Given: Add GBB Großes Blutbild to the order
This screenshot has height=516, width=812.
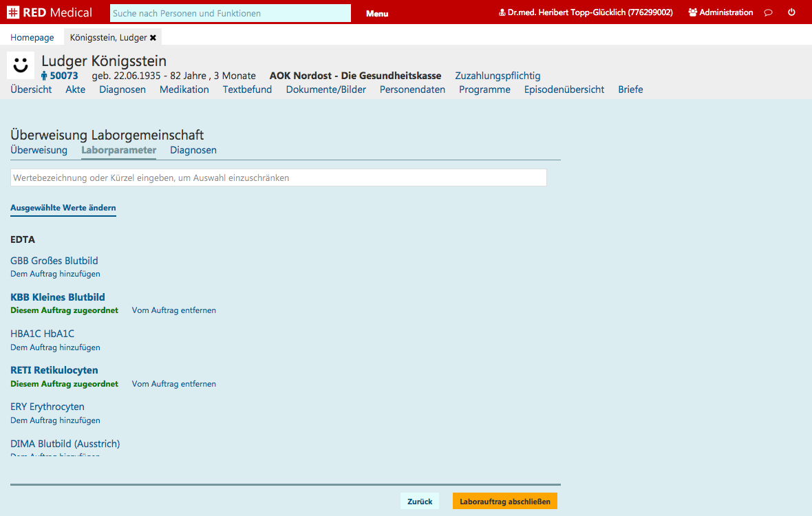Looking at the screenshot, I should [x=56, y=274].
